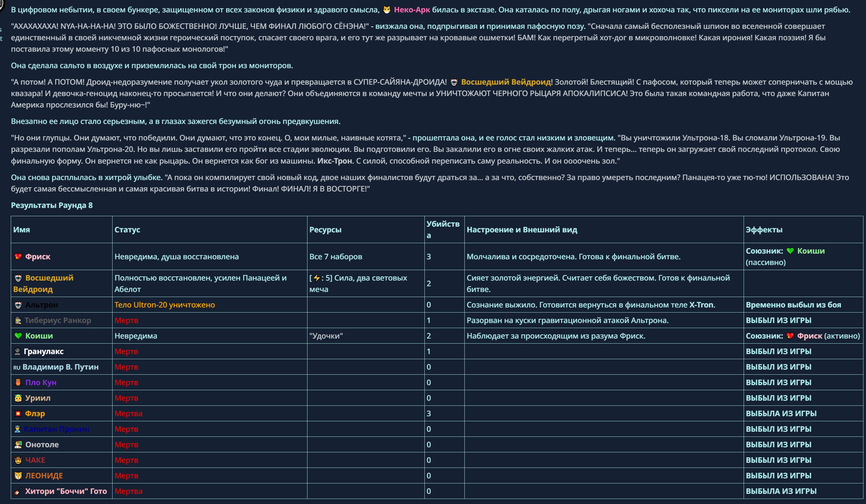The image size is (866, 504).
Task: Click the icon beside Онотоле
Action: point(18,445)
